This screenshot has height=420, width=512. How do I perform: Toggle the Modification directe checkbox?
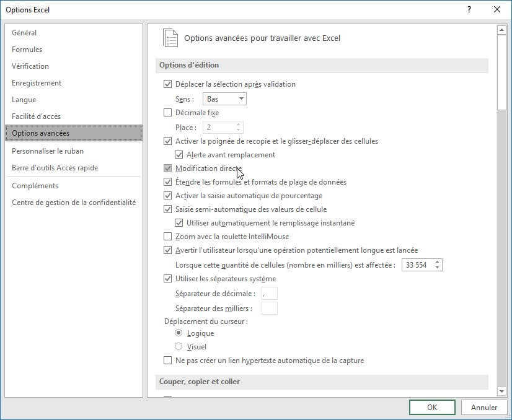coord(167,168)
